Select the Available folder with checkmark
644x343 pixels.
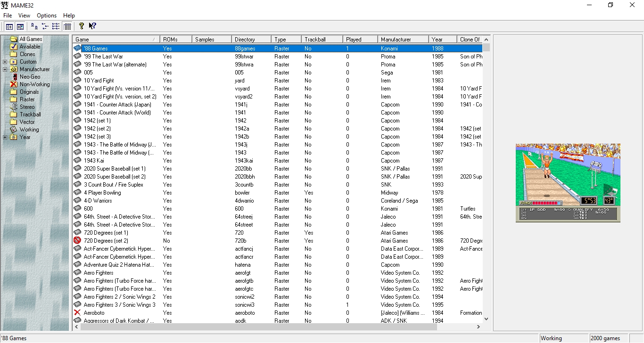[x=30, y=47]
